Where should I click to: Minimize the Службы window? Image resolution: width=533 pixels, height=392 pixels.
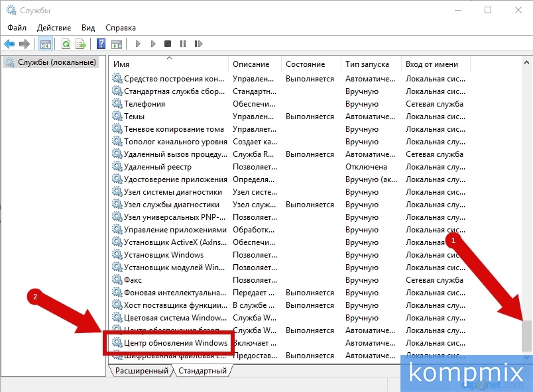tap(458, 10)
